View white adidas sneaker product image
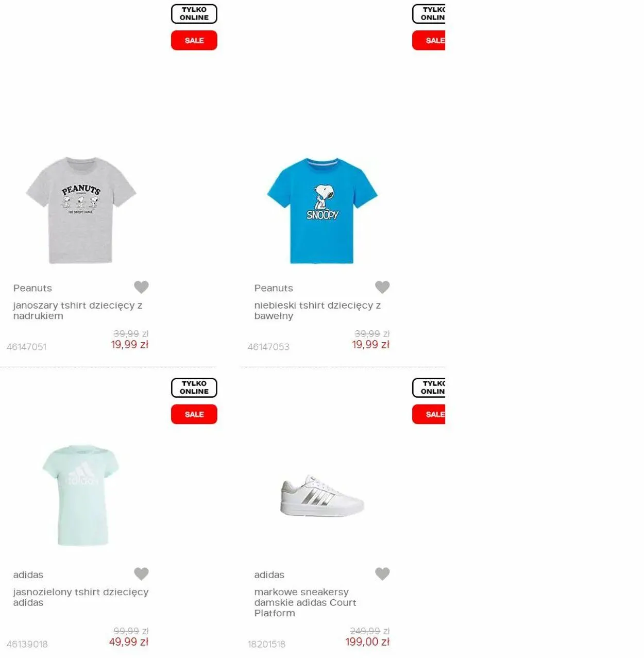This screenshot has width=644, height=658. [x=323, y=495]
